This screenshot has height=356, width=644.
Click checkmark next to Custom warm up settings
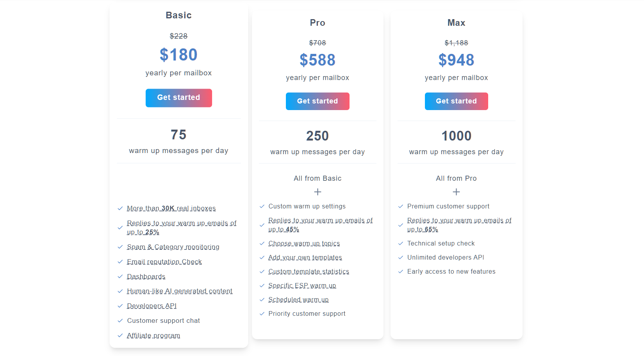pyautogui.click(x=262, y=206)
